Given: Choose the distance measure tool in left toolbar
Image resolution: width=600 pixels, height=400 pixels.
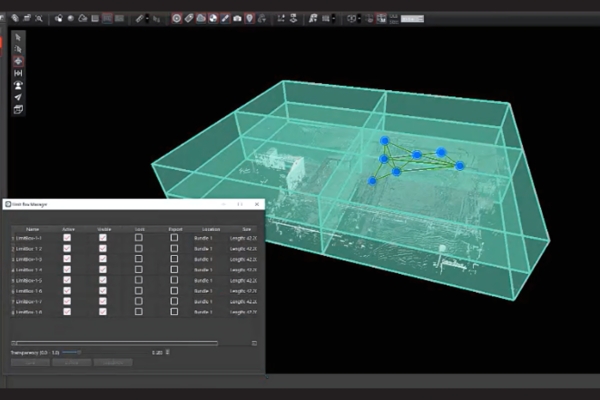Looking at the screenshot, I should coord(18,73).
